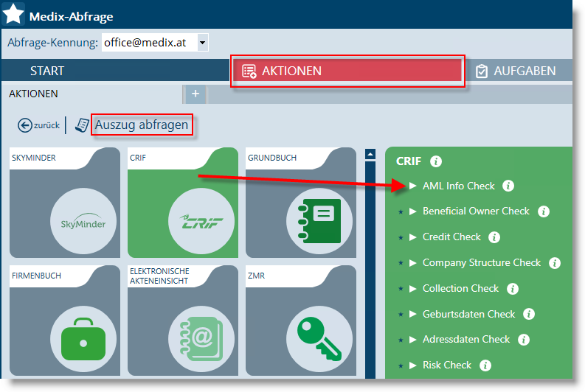This screenshot has width=585, height=392.
Task: Open the SkyMinder tile icon
Action: [83, 220]
